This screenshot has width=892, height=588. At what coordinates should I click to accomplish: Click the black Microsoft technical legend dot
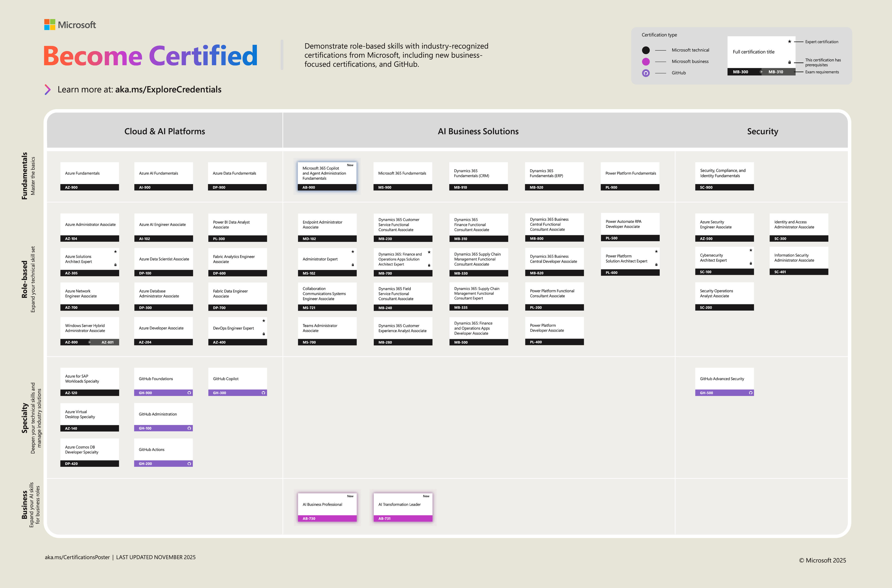[645, 50]
